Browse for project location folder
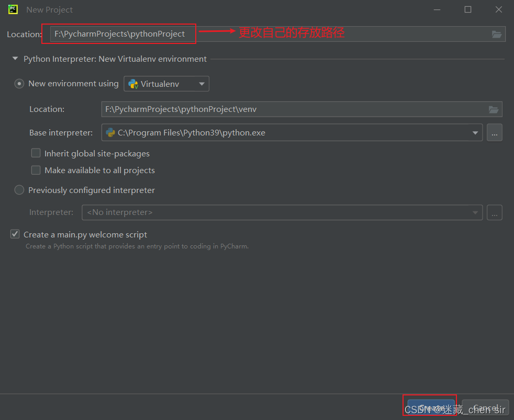The image size is (514, 420). coord(497,34)
